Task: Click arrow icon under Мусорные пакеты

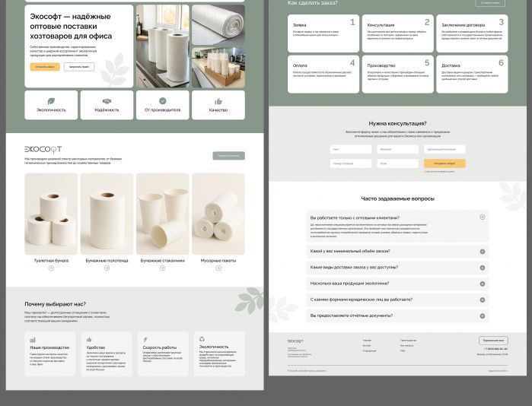Action: click(218, 268)
